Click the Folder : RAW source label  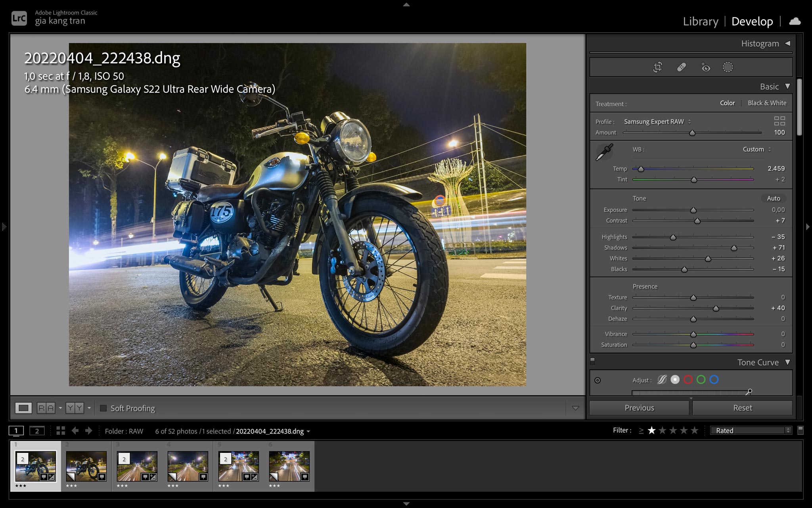[x=124, y=431]
